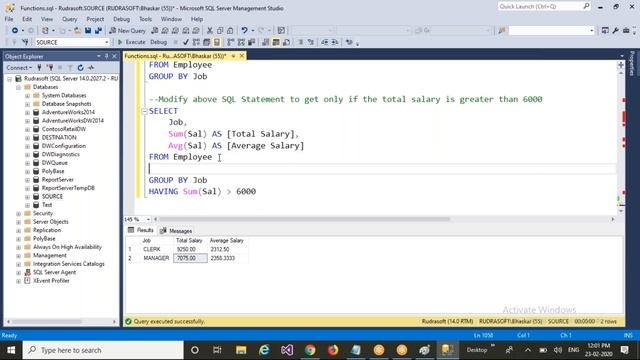Toggle Results to File option
640x360 pixels.
point(286,42)
